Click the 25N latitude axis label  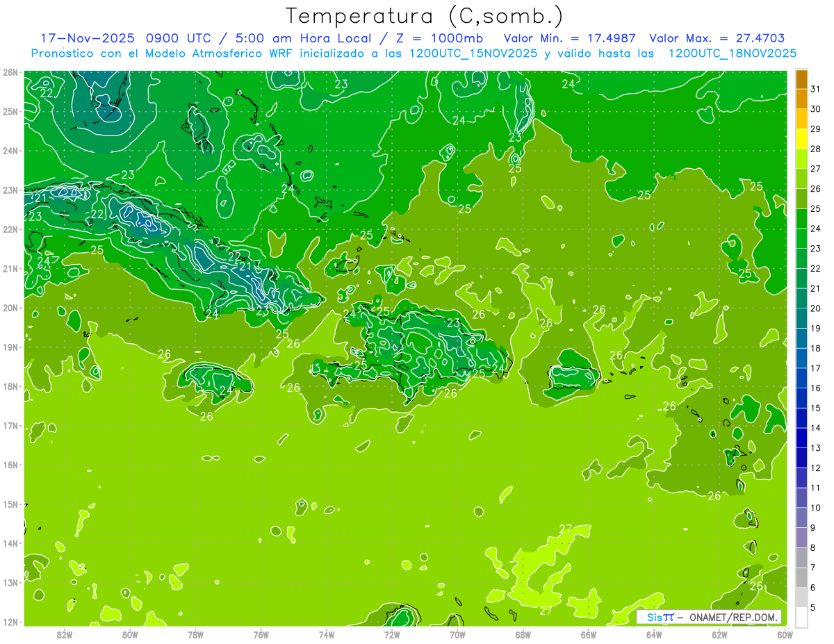10,111
